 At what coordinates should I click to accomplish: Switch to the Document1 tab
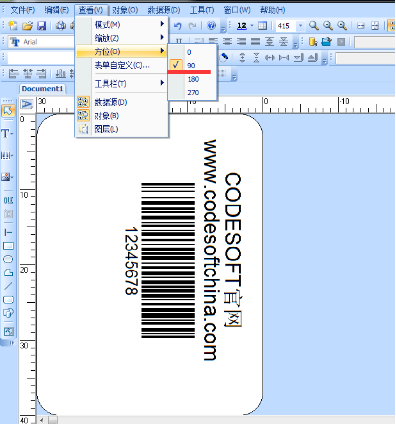(42, 89)
